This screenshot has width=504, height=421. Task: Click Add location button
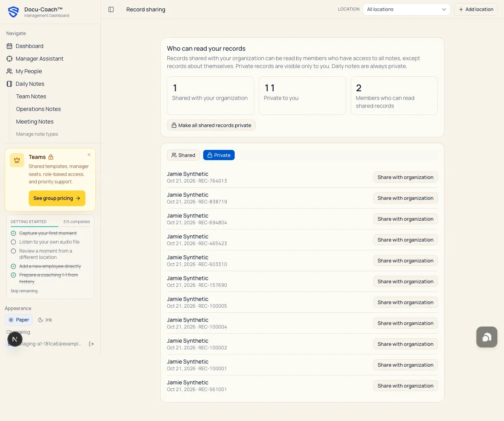[476, 9]
